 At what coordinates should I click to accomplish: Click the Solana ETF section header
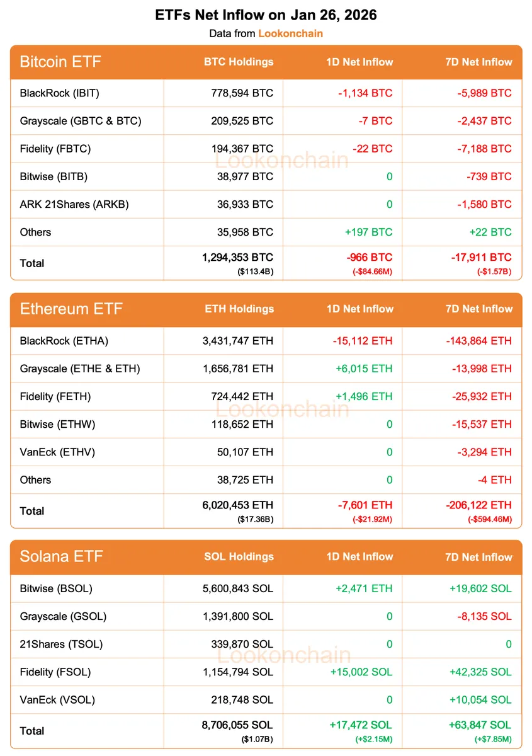click(x=61, y=556)
